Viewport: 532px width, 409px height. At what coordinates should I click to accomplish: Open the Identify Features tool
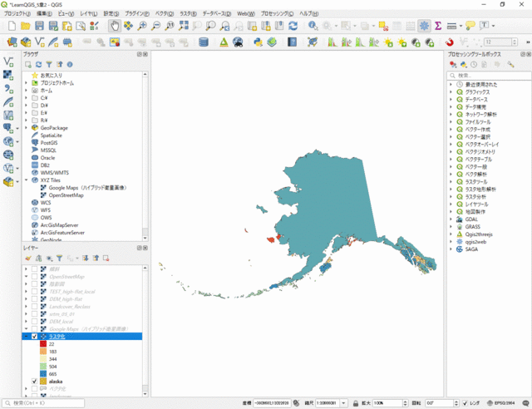(x=313, y=26)
